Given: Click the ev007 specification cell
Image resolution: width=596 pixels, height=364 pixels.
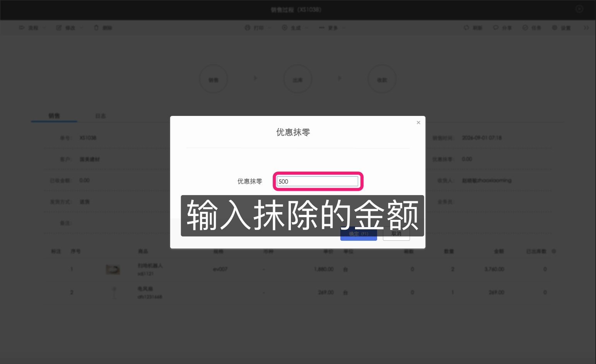Looking at the screenshot, I should click(220, 269).
